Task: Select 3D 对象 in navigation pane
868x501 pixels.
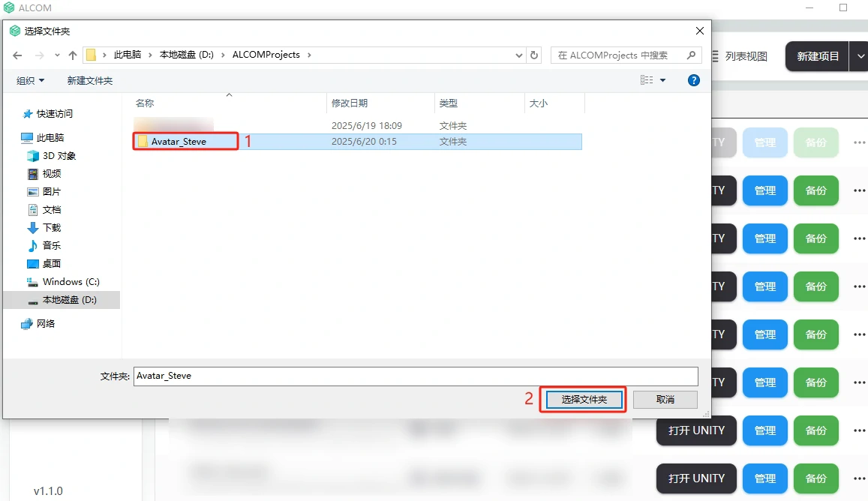Action: coord(59,156)
